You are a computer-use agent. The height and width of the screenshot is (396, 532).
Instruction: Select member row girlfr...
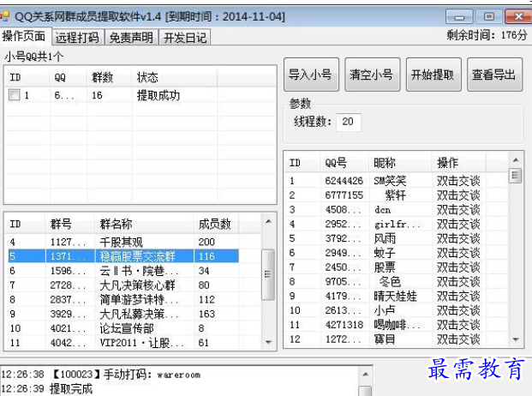(x=386, y=224)
